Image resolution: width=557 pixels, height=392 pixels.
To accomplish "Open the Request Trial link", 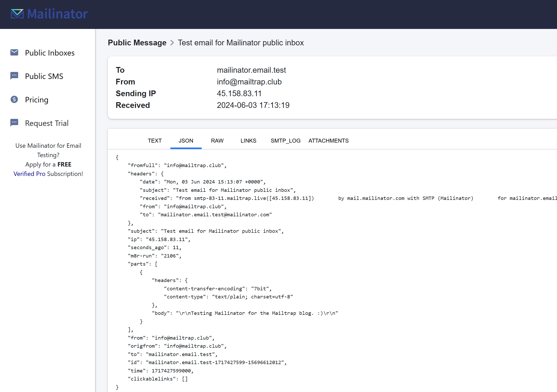I will [x=47, y=123].
